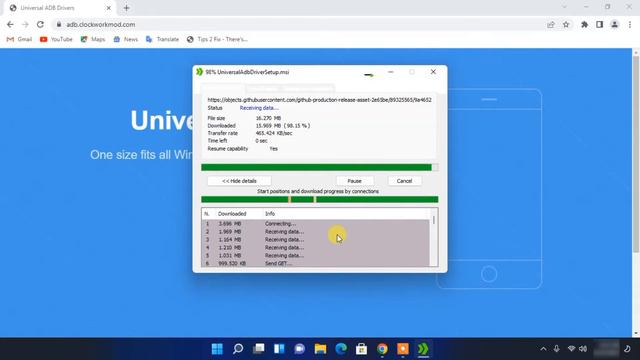Select connection row 6 Send GET
The image size is (640, 360).
click(316, 263)
